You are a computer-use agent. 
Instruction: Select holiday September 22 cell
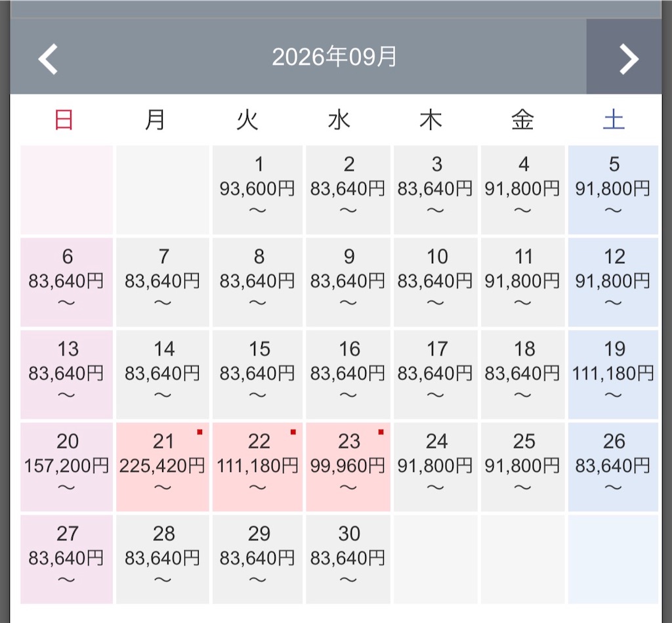257,467
